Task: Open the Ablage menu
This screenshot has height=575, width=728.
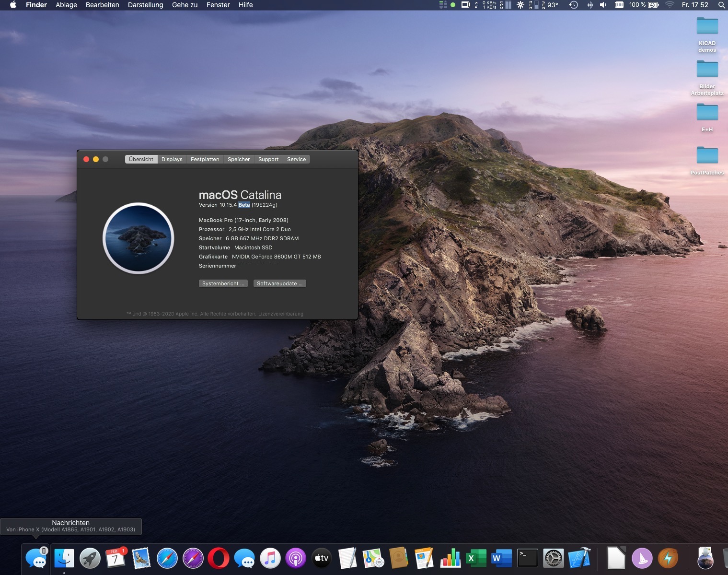Action: pos(66,5)
